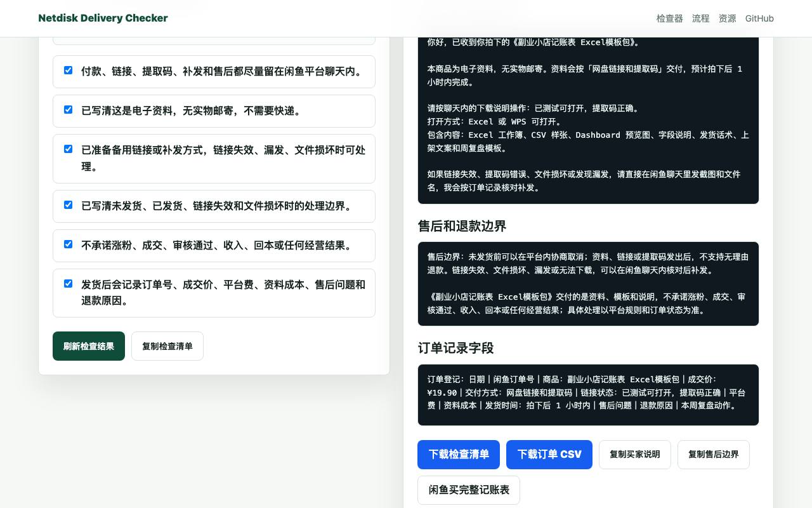The height and width of the screenshot is (508, 812).
Task: Click the line starting 本商品为电子资料
Action: point(585,76)
